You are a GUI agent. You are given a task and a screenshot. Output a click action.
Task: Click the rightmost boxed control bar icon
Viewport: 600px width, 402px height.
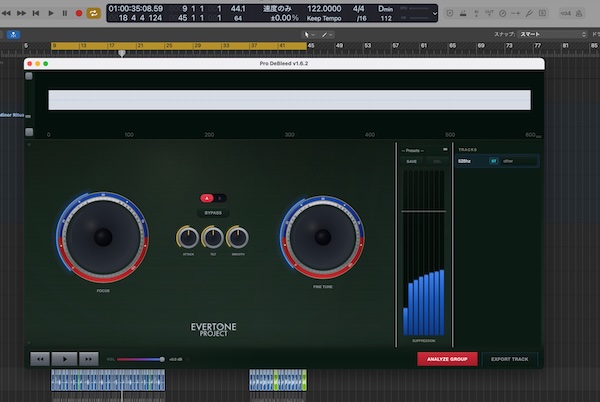tap(542, 13)
